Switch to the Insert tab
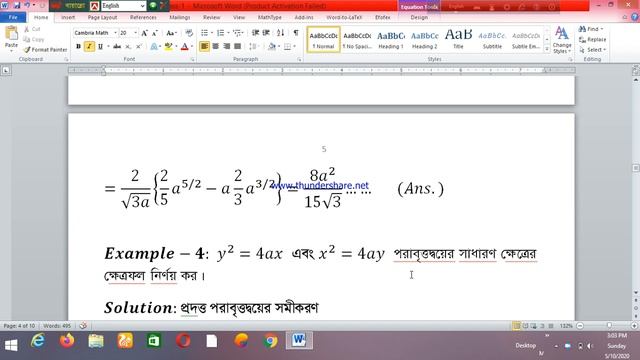640x360 pixels. click(68, 18)
